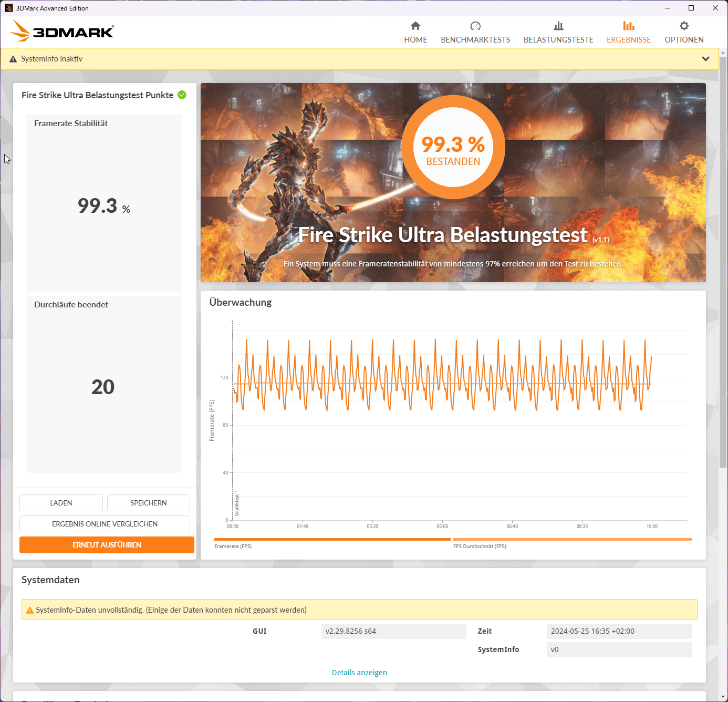
Task: Minimize the 3DMark window
Action: (x=668, y=8)
